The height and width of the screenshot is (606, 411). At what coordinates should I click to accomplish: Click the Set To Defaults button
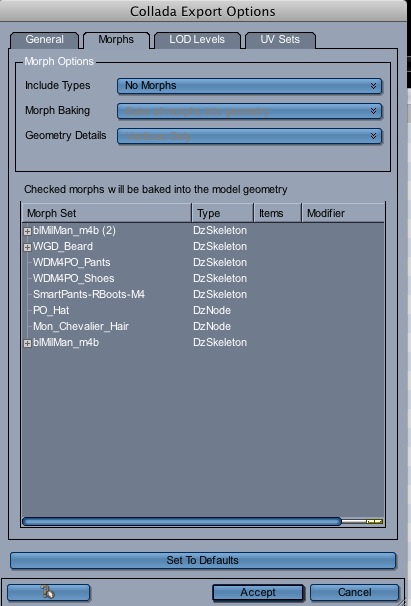coord(203,560)
